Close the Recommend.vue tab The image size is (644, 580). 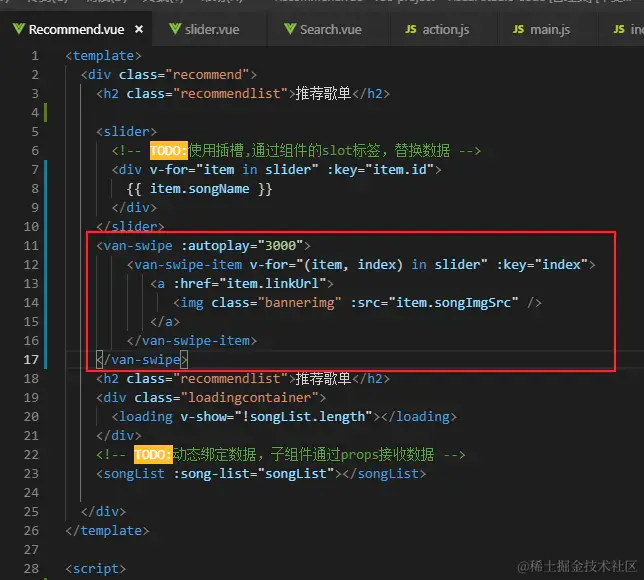139,29
